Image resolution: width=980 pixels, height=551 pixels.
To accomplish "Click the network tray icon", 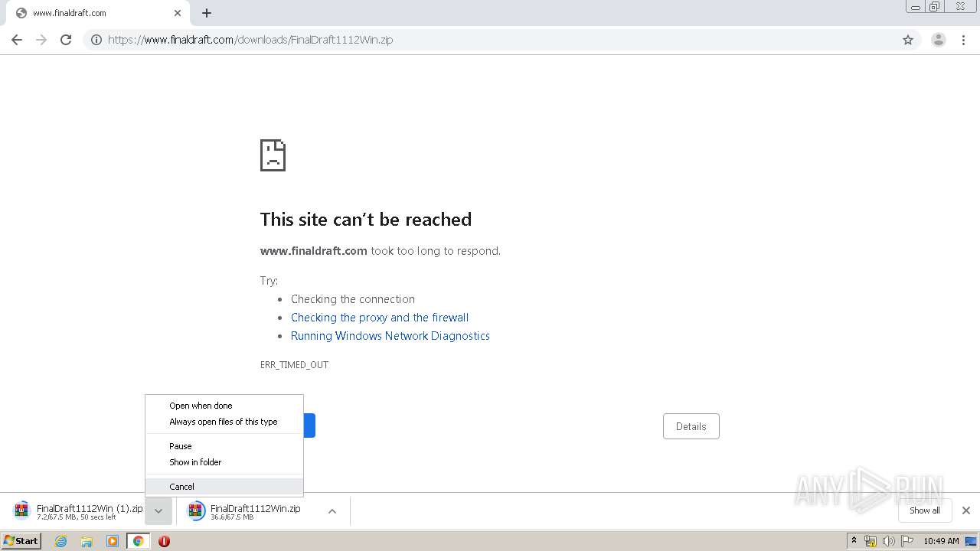I will pos(871,541).
